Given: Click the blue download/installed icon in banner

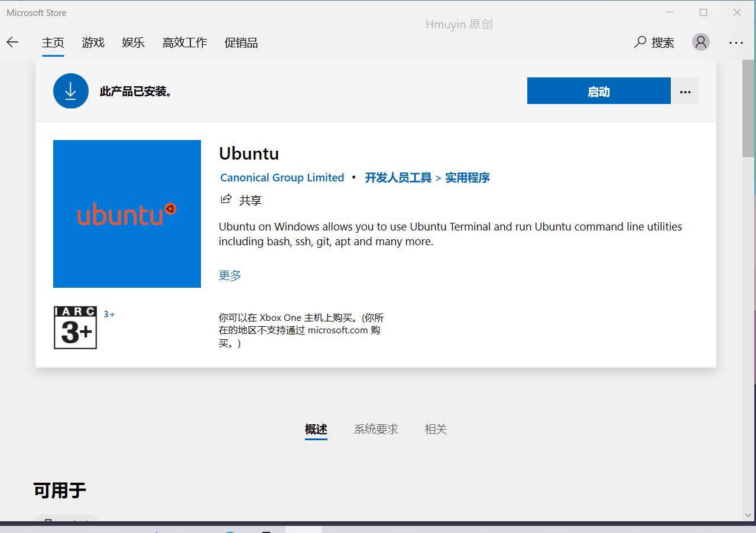Looking at the screenshot, I should click(70, 90).
